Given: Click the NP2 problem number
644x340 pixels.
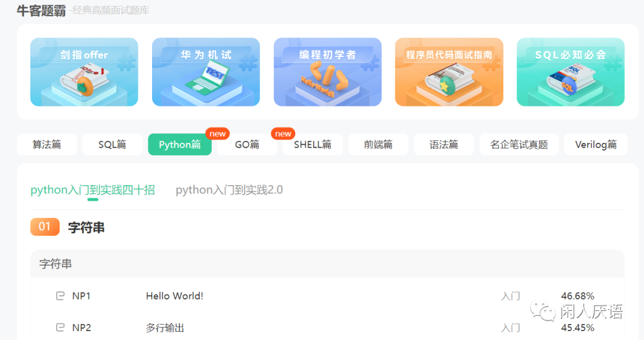Looking at the screenshot, I should coord(81,327).
